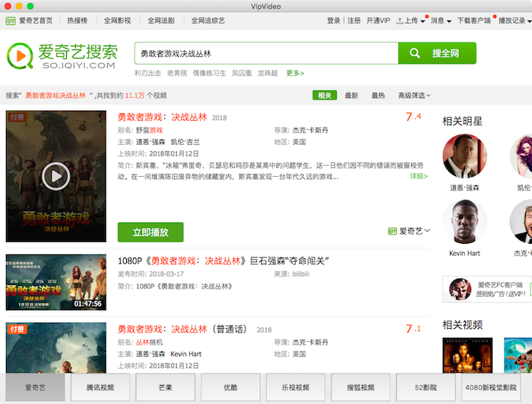Click the 立即播放 button
The image size is (532, 404).
click(x=150, y=232)
